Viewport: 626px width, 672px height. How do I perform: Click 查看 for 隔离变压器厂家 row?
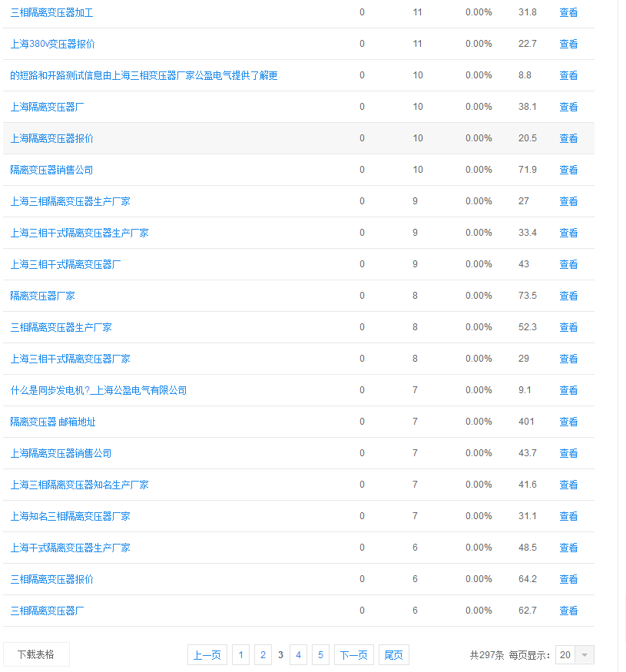[x=568, y=296]
